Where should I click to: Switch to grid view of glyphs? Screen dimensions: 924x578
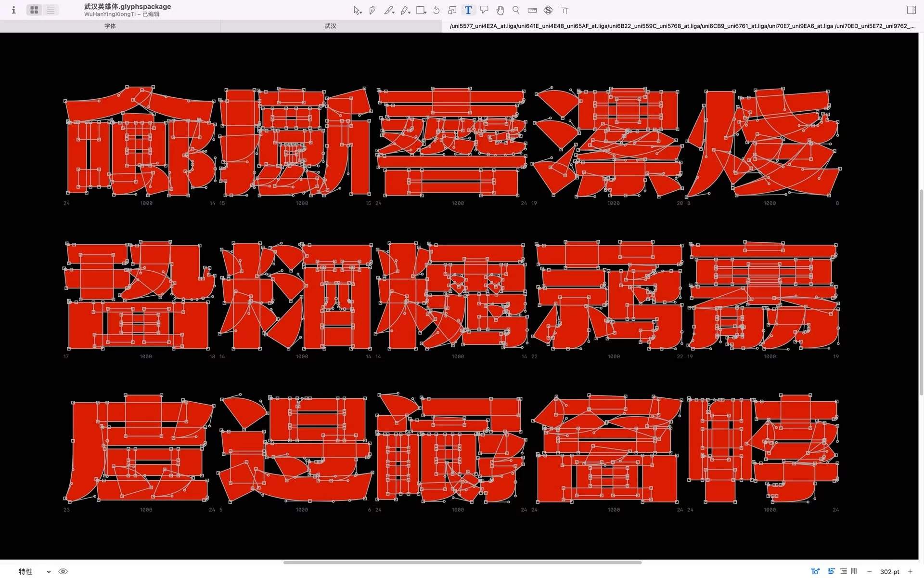34,10
